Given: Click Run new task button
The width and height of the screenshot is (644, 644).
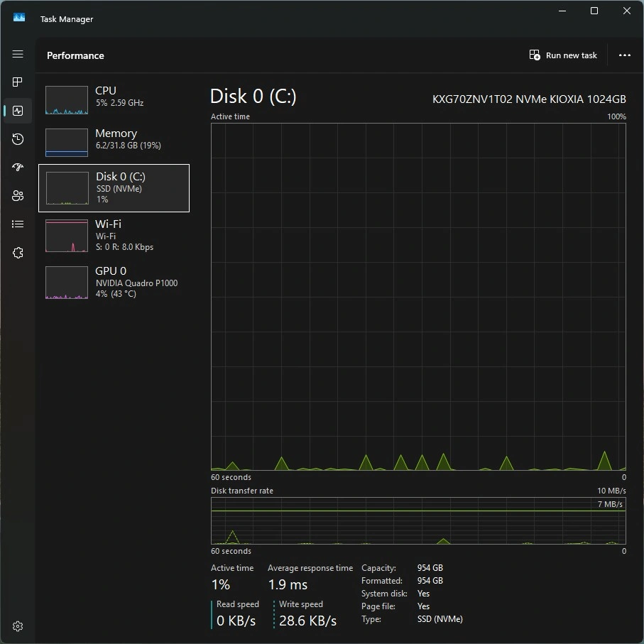Looking at the screenshot, I should (x=564, y=55).
